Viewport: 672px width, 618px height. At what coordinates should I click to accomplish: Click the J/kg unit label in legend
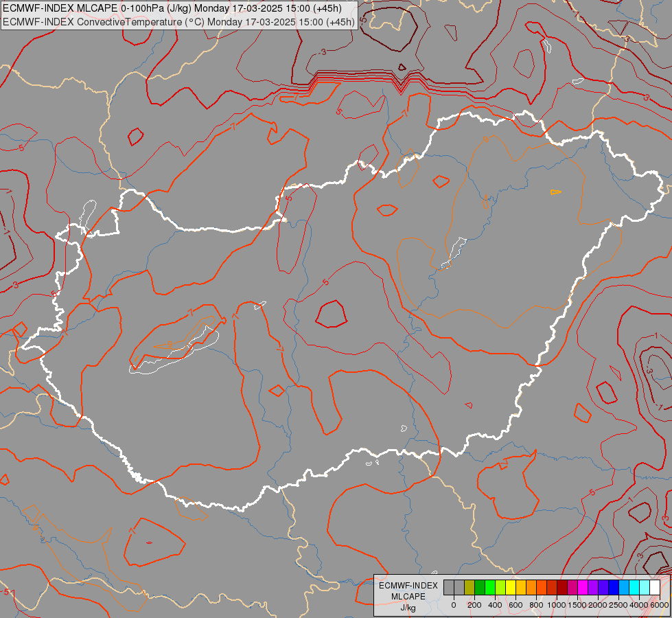(408, 608)
